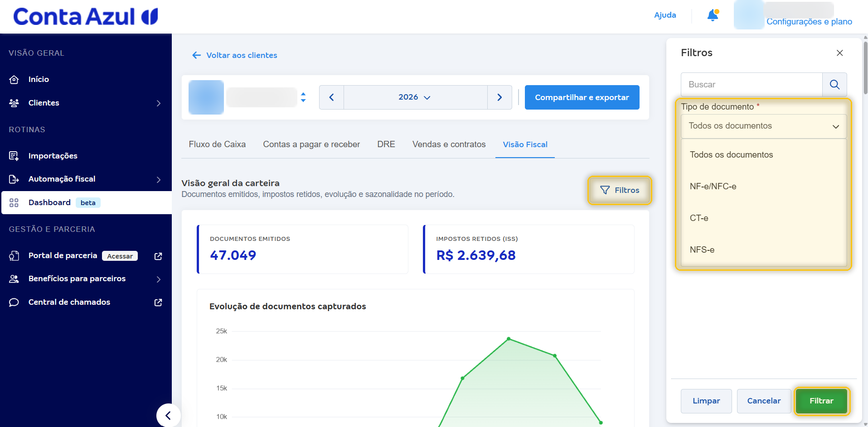Click Voltar aos clientes link
Image resolution: width=868 pixels, height=427 pixels.
click(242, 55)
